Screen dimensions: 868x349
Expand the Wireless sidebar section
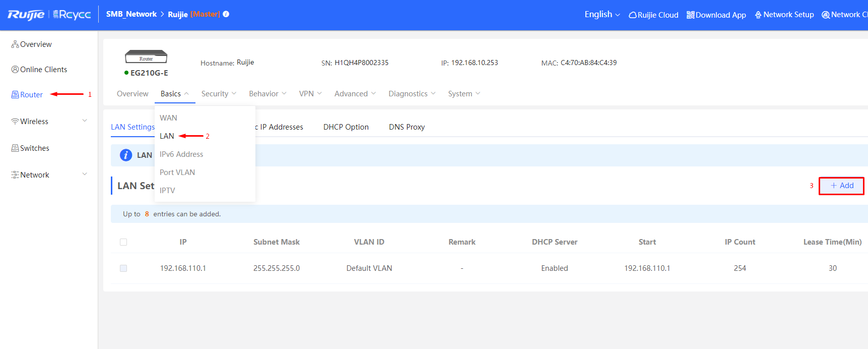click(85, 121)
